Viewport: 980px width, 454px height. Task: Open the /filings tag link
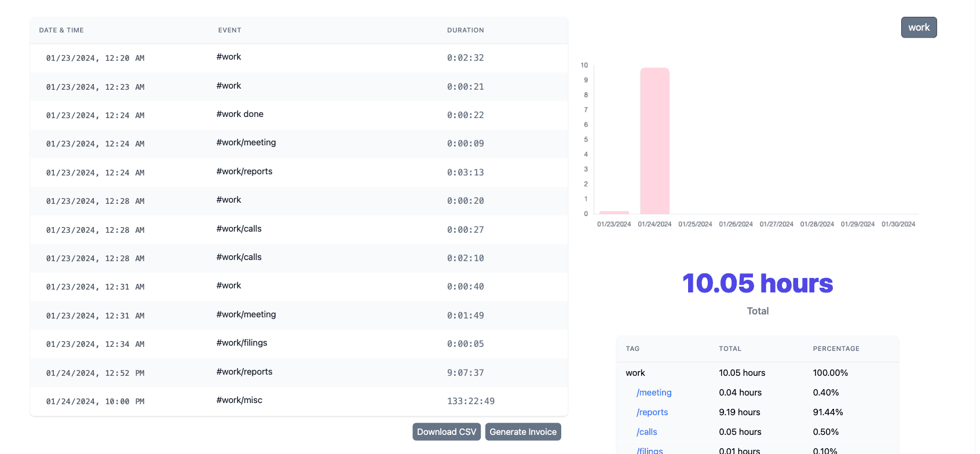click(650, 451)
